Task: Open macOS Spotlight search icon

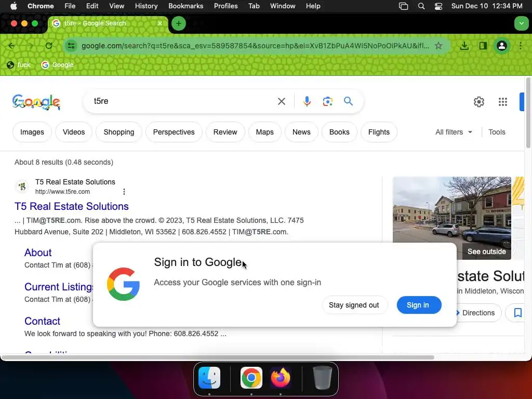Action: click(421, 6)
